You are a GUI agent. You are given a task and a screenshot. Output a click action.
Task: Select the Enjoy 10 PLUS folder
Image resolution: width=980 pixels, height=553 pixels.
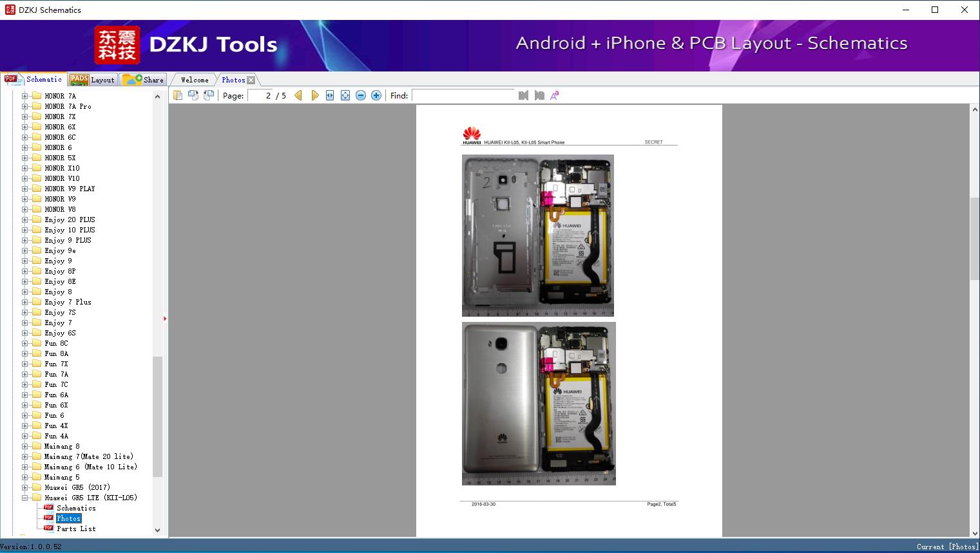click(70, 230)
